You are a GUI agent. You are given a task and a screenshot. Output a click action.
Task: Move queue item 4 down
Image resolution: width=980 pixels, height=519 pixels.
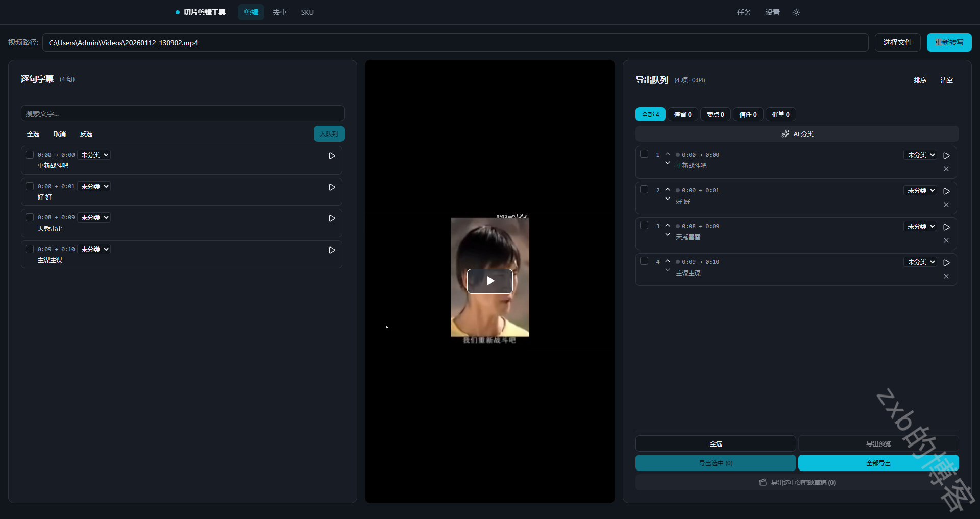click(668, 270)
